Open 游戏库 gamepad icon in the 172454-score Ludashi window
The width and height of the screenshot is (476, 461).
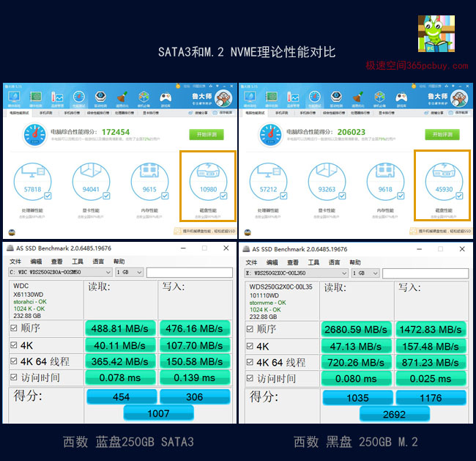tap(166, 98)
